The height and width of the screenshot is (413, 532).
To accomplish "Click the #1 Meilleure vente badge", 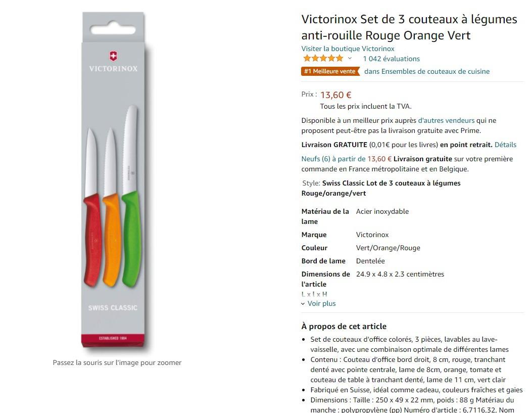I will point(330,71).
